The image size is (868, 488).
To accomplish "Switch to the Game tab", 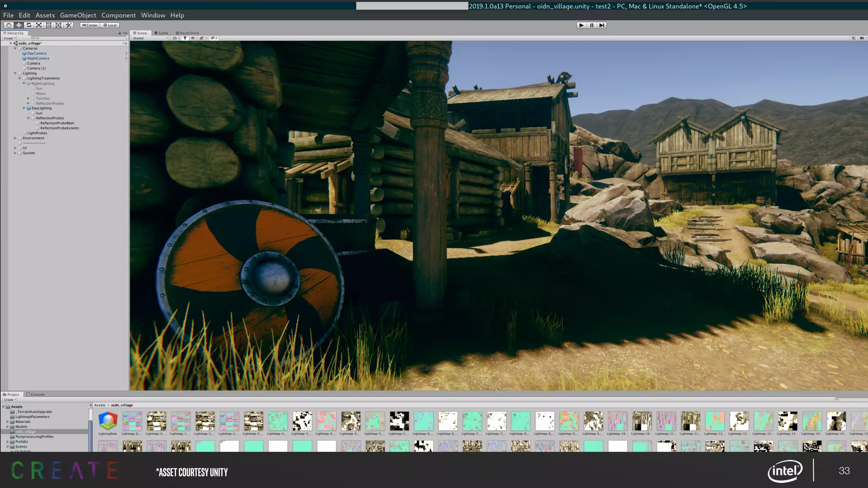I will point(161,33).
